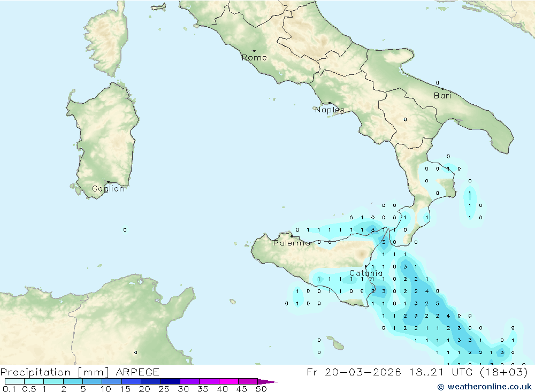Click the 18..21 UTC time range
535x392 pixels.
click(441, 372)
